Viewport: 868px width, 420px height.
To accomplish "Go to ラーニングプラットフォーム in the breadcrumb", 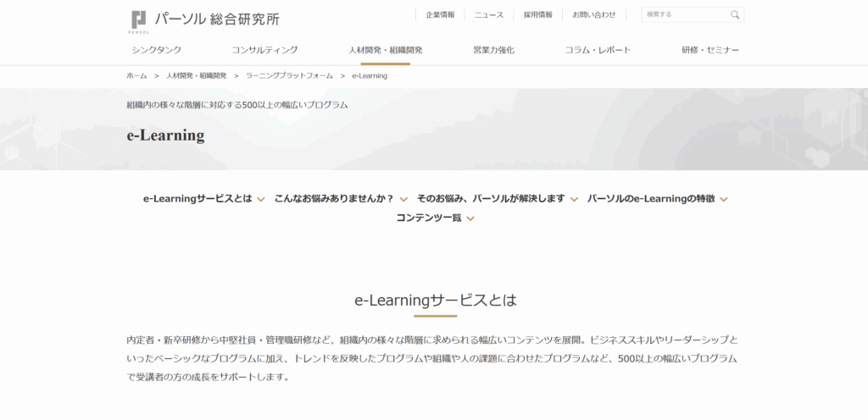I will click(290, 75).
